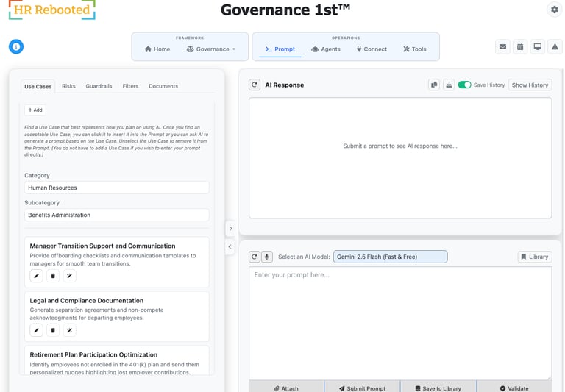The image size is (565, 392).
Task: Edit the Legal and Compliance Documentation use case
Action: [36, 330]
